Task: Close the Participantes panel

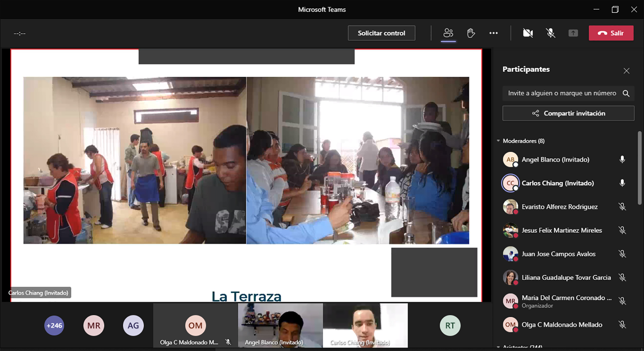Action: click(626, 71)
